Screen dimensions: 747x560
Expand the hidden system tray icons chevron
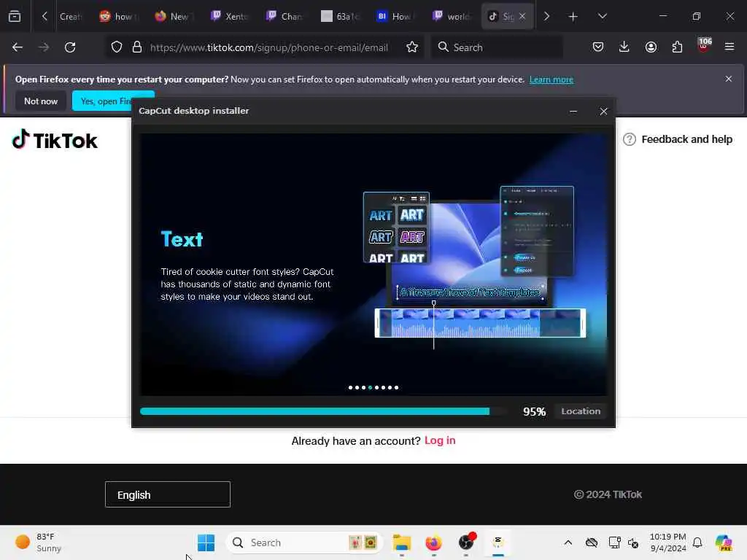[568, 542]
